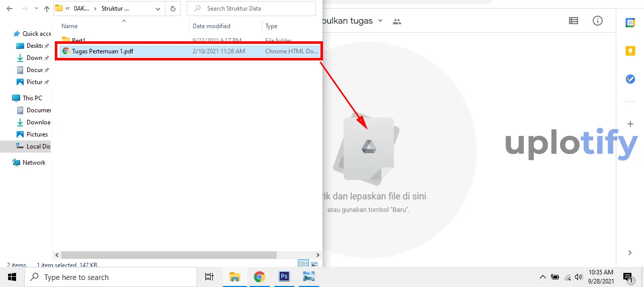This screenshot has height=287, width=644.
Task: Show Drive folder details info icon
Action: coord(598,21)
